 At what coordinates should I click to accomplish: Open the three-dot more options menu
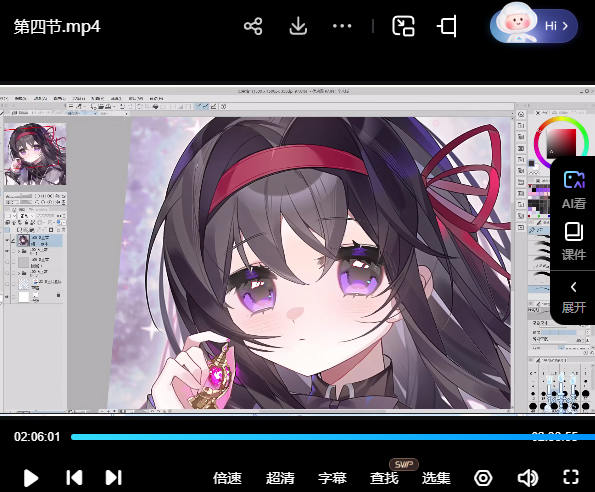[x=342, y=26]
